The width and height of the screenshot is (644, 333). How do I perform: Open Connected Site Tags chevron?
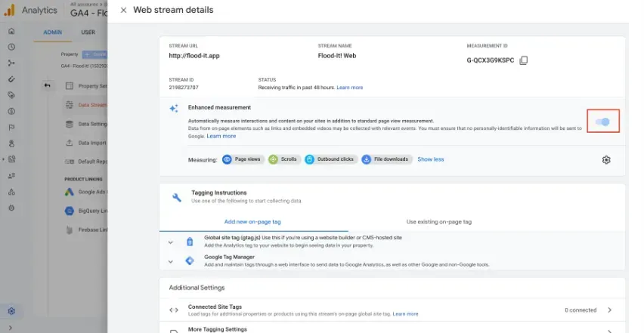pos(609,310)
